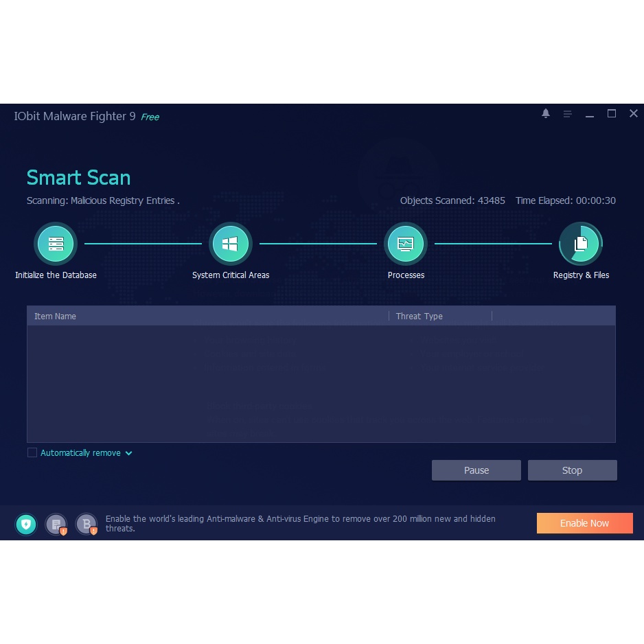Stop the Smart Scan

point(572,470)
